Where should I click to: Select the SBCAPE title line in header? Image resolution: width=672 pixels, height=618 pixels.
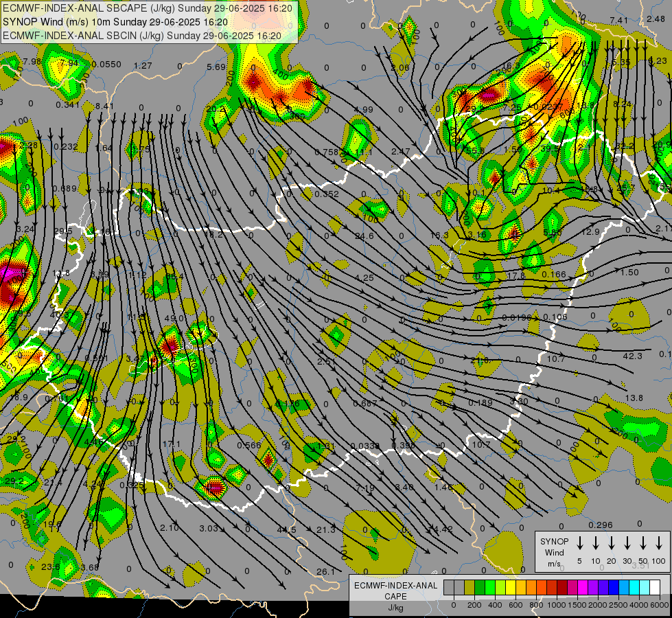148,8
